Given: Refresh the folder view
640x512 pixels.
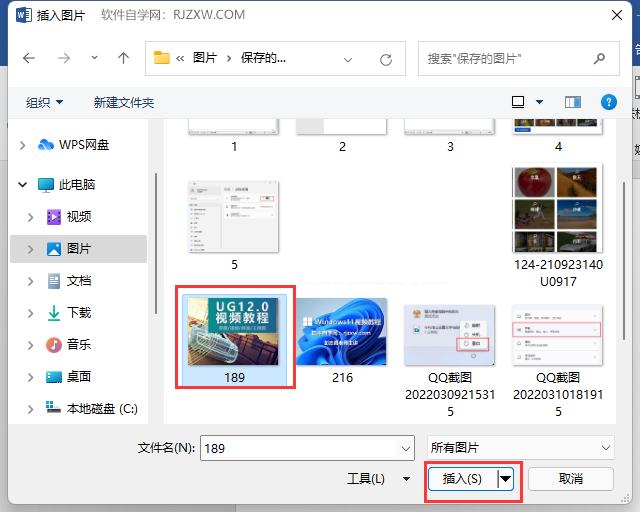Looking at the screenshot, I should point(386,60).
